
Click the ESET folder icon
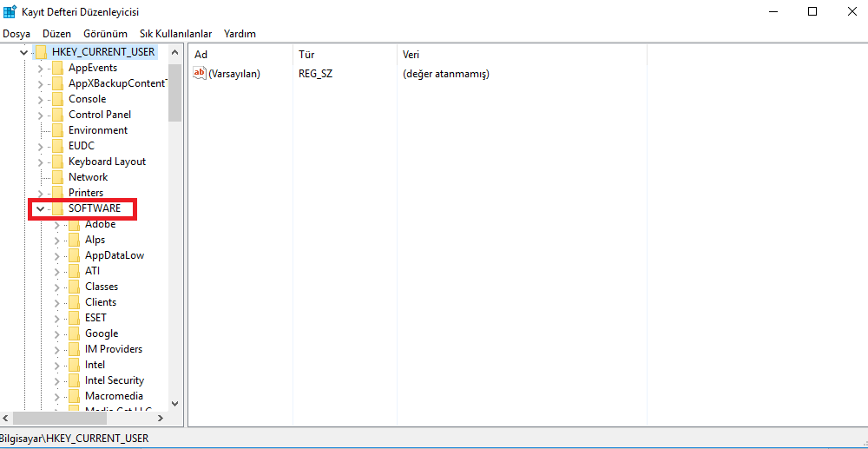(x=74, y=318)
